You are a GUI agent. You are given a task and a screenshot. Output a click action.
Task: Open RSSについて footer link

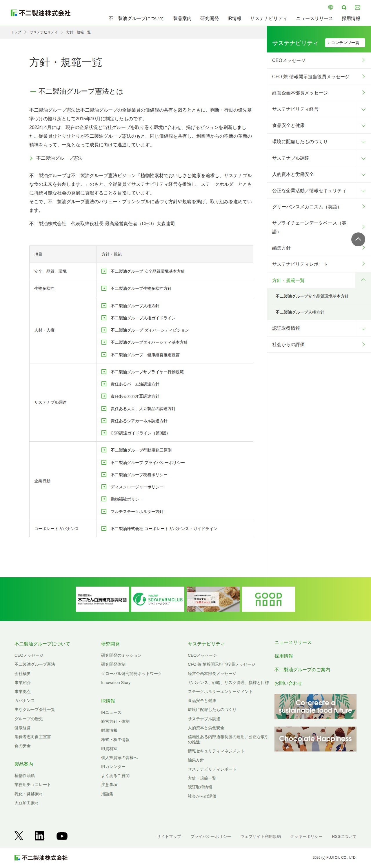344,836
